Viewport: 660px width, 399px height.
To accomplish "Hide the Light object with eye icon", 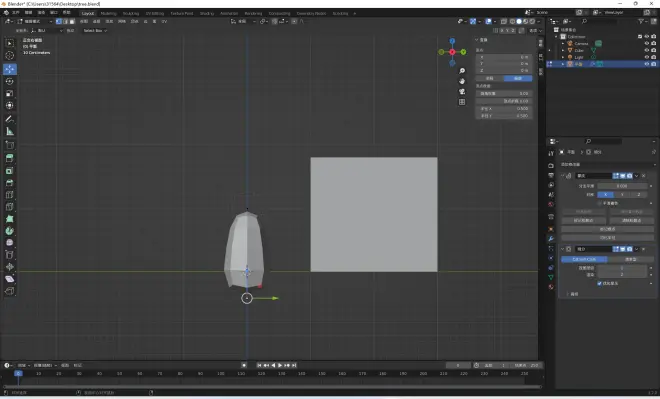I will [647, 57].
